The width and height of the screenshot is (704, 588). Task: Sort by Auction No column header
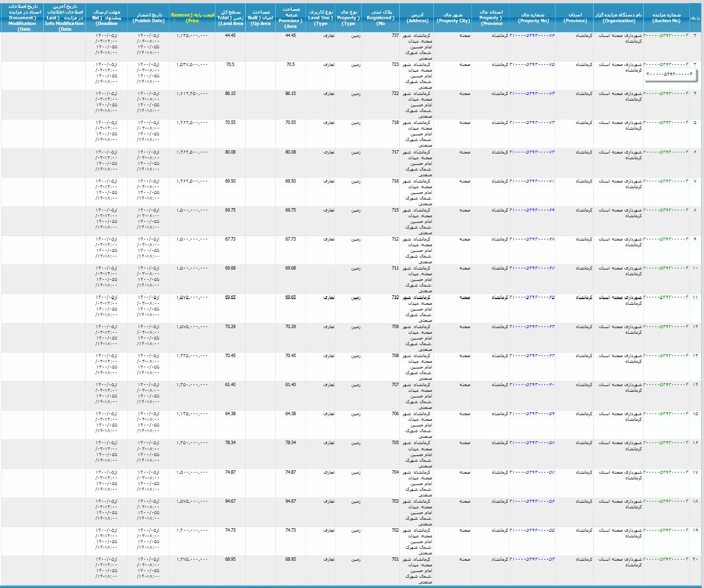click(666, 18)
